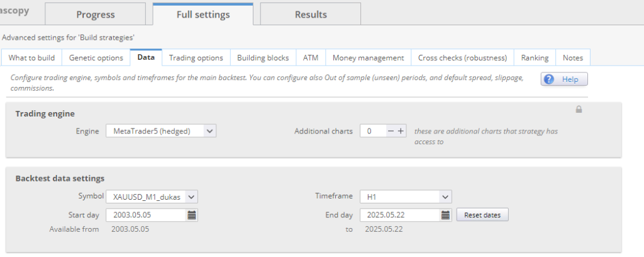Open the Symbol dropdown XAUUSD_M1_dukas
Screen dimensions: 644x257
pos(192,197)
